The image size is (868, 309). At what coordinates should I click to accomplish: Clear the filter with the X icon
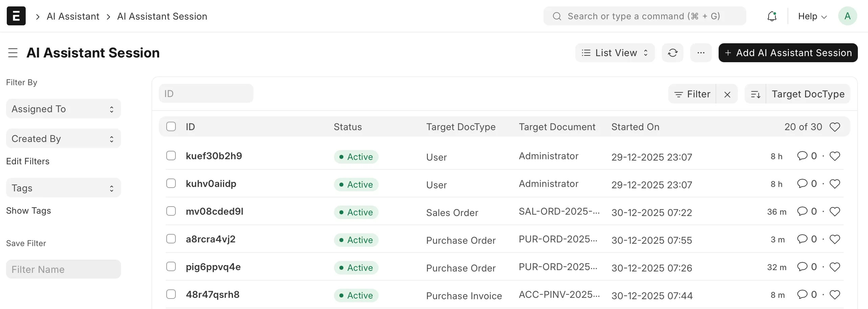tap(727, 94)
